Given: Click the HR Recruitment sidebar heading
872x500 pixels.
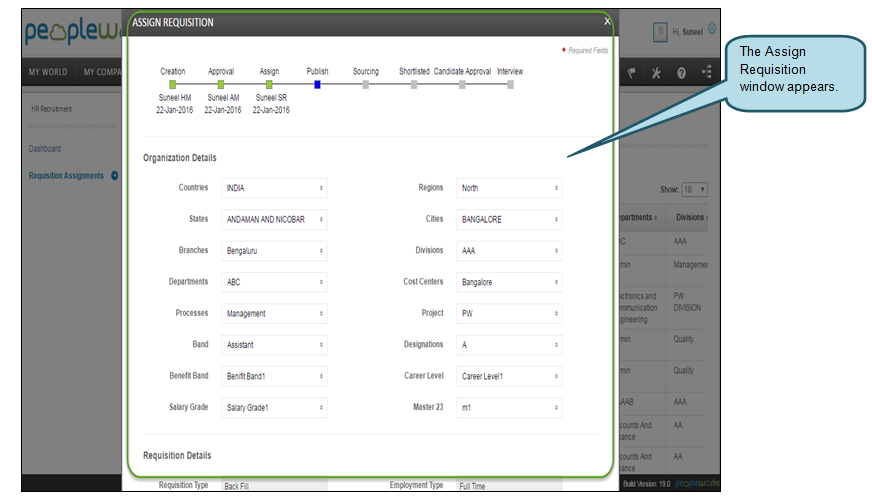Looking at the screenshot, I should [52, 109].
